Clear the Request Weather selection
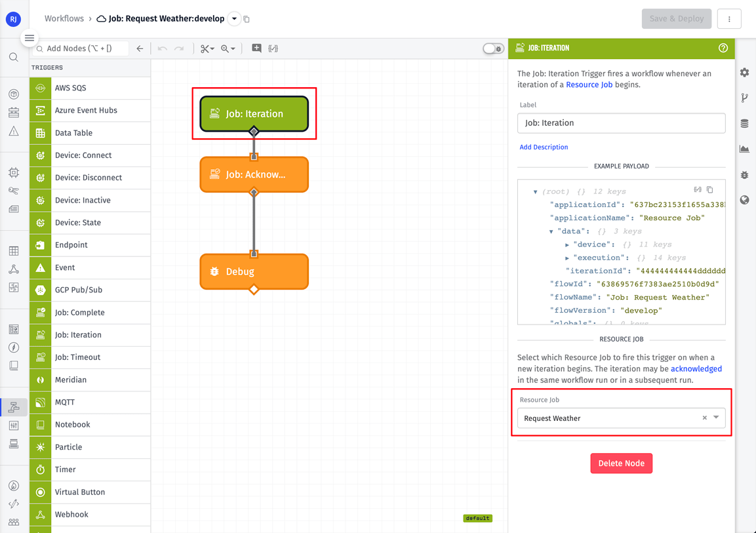756x533 pixels. [704, 418]
